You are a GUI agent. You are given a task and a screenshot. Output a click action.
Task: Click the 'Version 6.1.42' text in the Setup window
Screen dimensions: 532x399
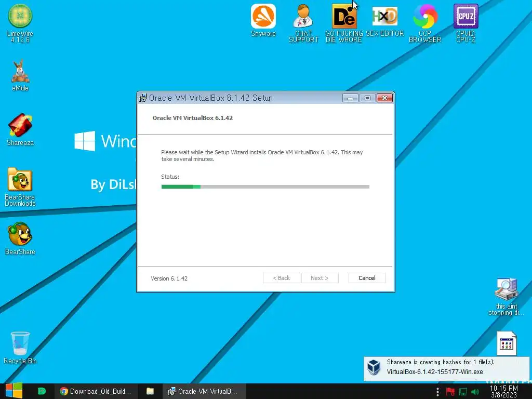click(169, 278)
